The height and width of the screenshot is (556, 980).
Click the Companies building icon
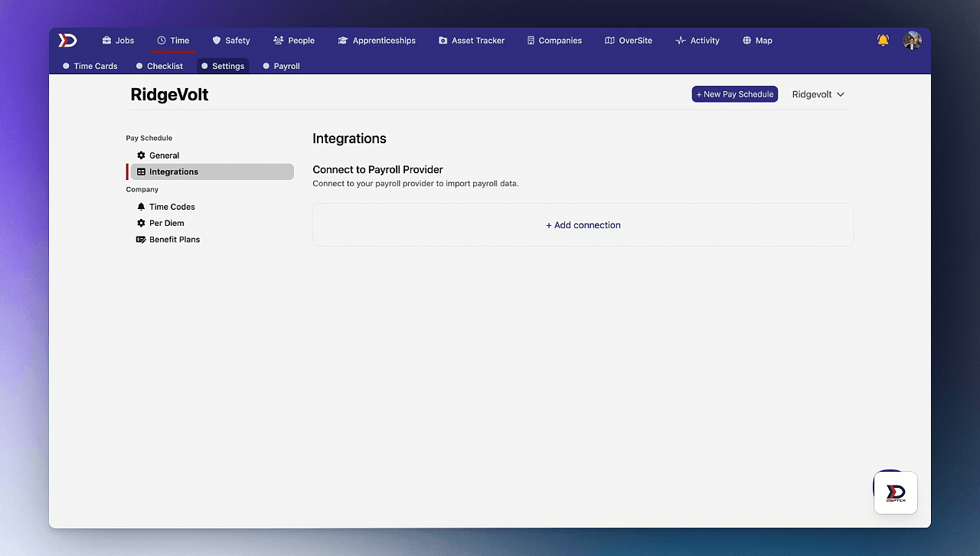pos(531,41)
